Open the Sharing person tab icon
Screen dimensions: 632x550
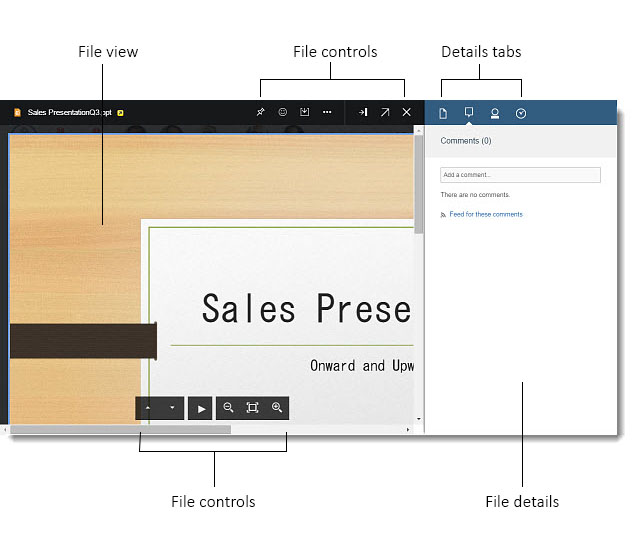pos(495,113)
